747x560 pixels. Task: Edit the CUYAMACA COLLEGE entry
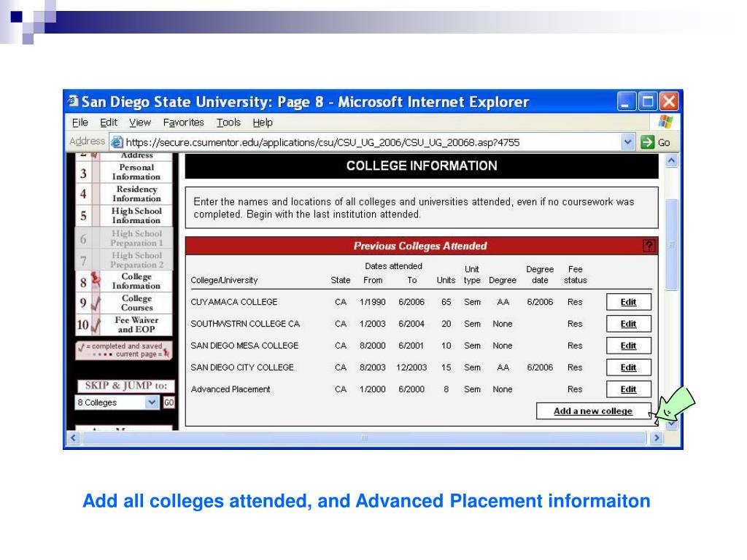(628, 302)
